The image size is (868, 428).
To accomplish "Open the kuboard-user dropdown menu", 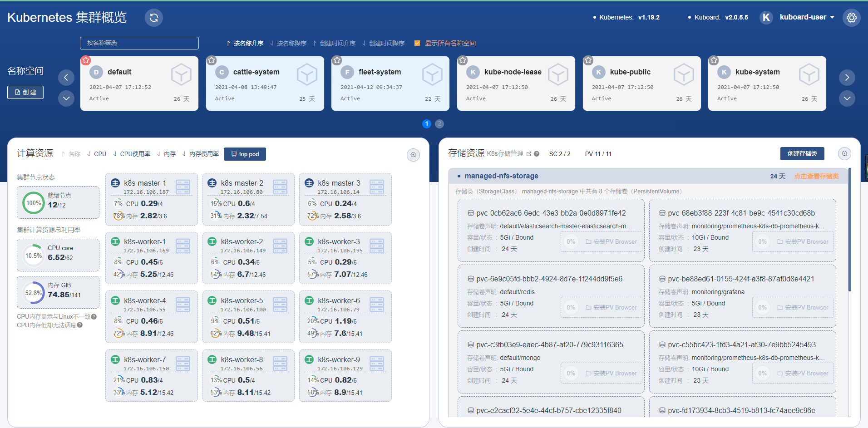I will click(807, 17).
